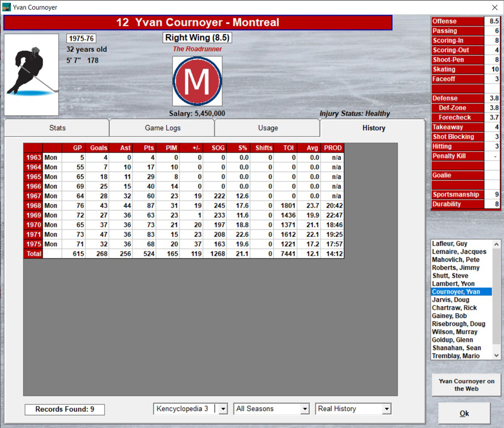Open the Game Logs tab
Screen dimensions: 504x428
162,128
